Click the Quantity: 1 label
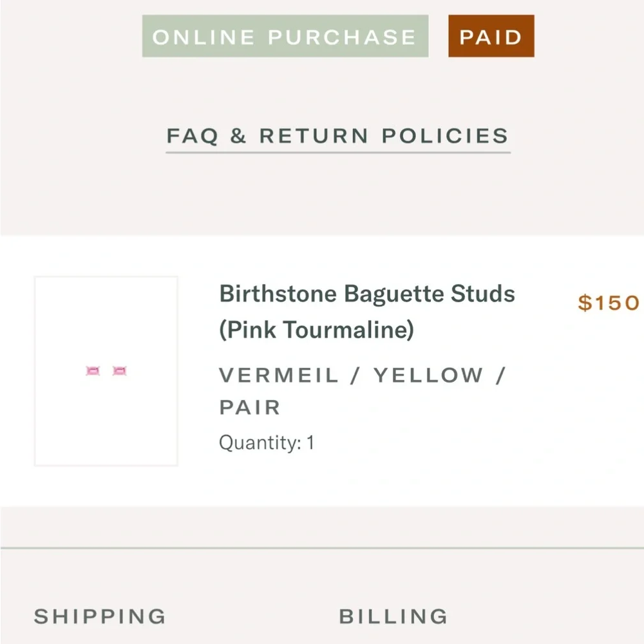This screenshot has width=644, height=644. pyautogui.click(x=267, y=443)
